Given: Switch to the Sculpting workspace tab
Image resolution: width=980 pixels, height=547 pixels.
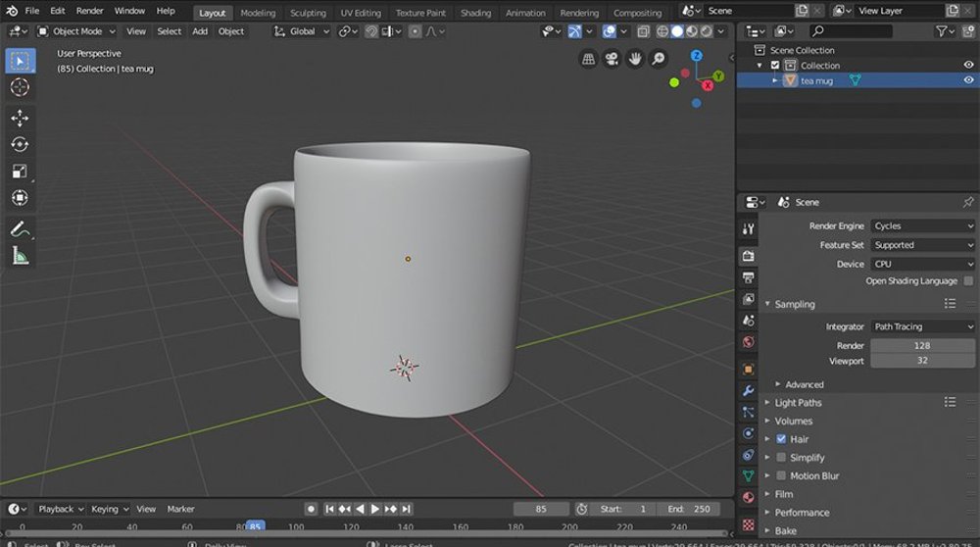Looking at the screenshot, I should (x=308, y=13).
